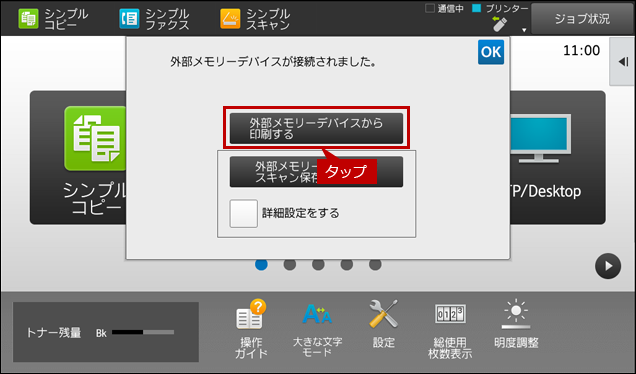Open the FTP/Desktop monitor tile
Screen dimensions: 636x374
[x=557, y=157]
